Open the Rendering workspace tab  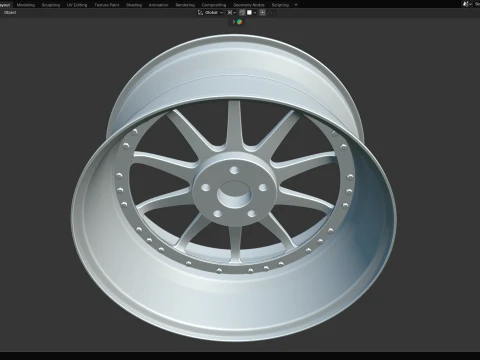185,5
